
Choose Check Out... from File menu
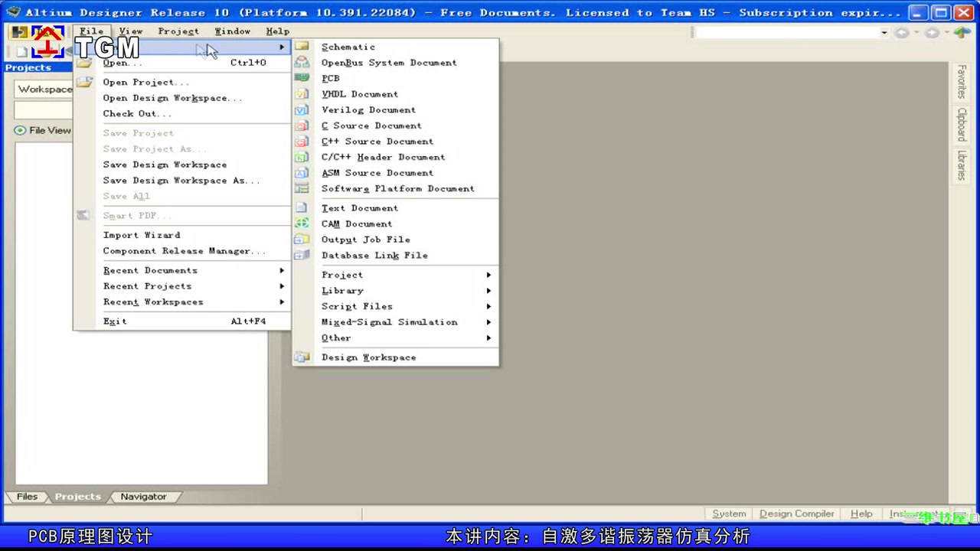coord(182,113)
